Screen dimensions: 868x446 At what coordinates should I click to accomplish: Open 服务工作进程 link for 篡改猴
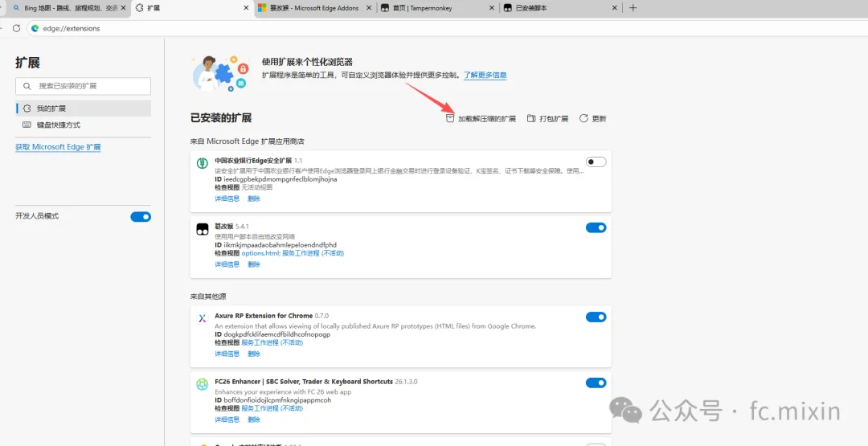pyautogui.click(x=313, y=253)
